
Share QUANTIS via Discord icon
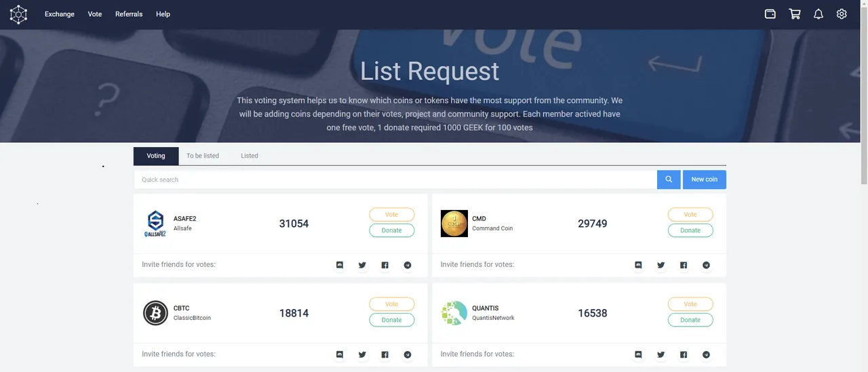pyautogui.click(x=638, y=354)
